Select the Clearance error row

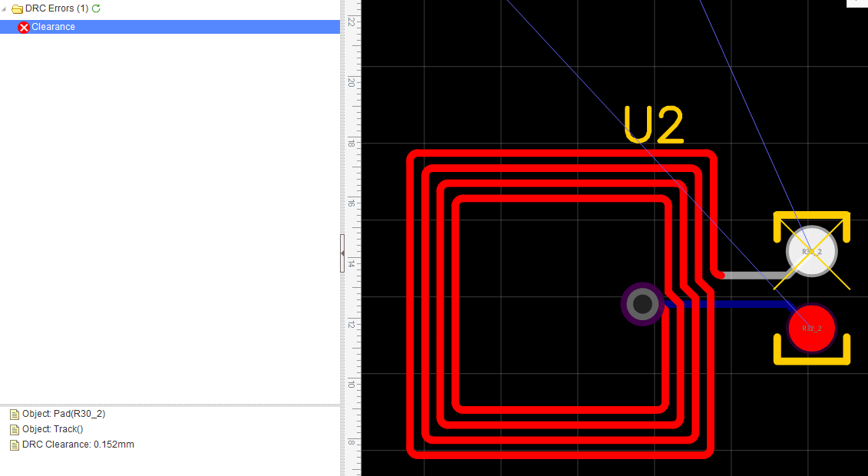pyautogui.click(x=170, y=27)
